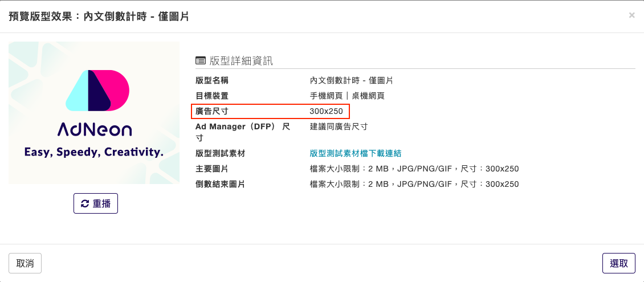Screen dimensions: 644x282
Task: Click the 版型名稱 value 內文倒數計時 - 僅圖片
Action: pos(352,80)
